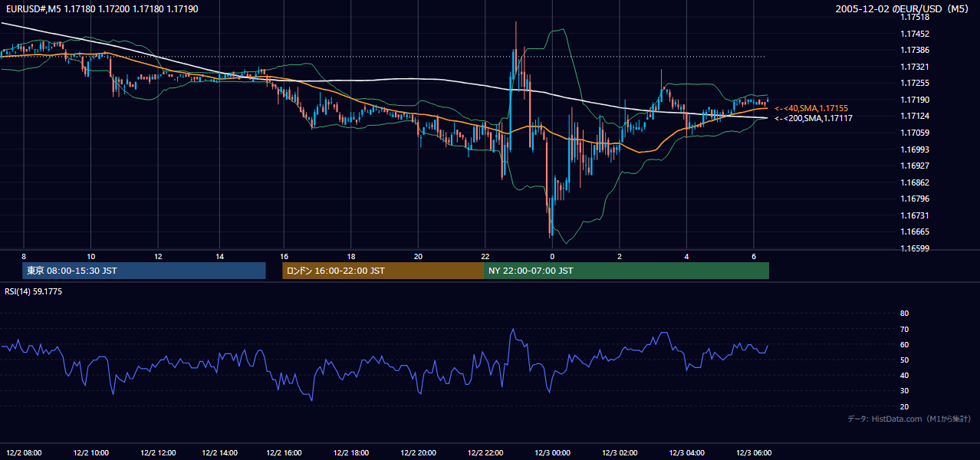Screen dimensions: 980x460
Task: Click hour label 0 under price chart
Action: pyautogui.click(x=552, y=256)
